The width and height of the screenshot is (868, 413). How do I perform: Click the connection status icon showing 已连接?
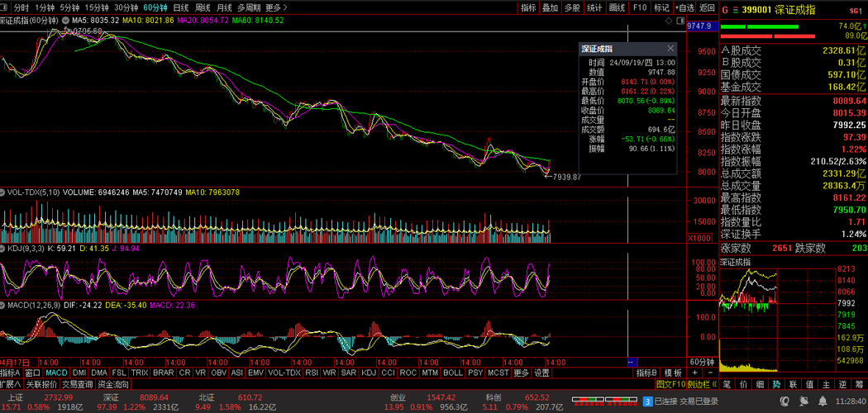pos(648,401)
